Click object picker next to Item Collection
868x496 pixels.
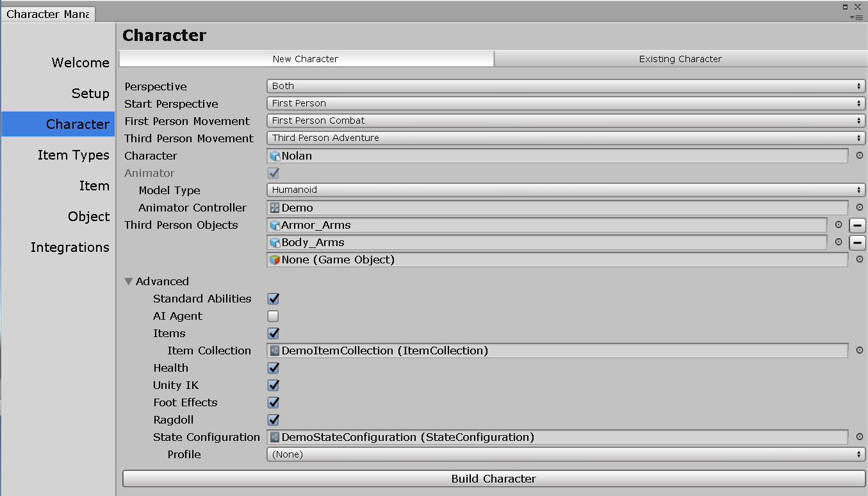[x=858, y=351]
